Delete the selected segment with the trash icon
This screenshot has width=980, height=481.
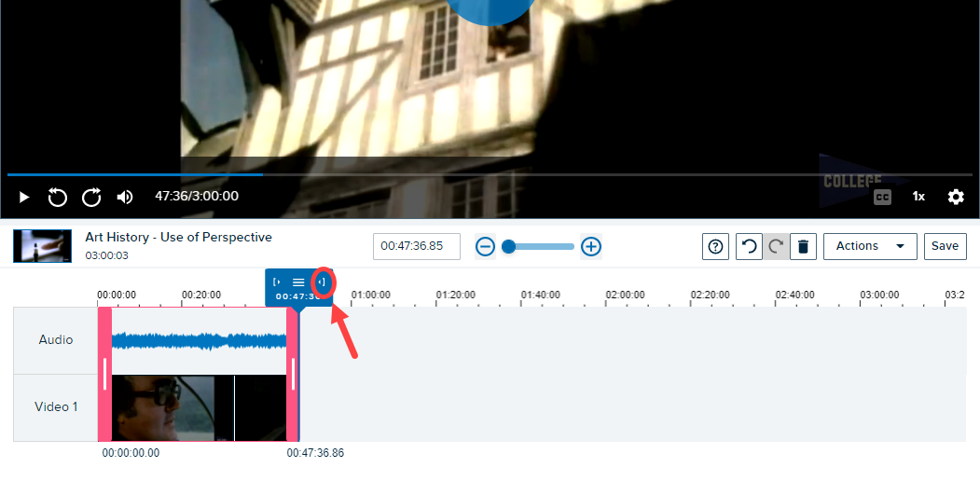click(x=803, y=247)
